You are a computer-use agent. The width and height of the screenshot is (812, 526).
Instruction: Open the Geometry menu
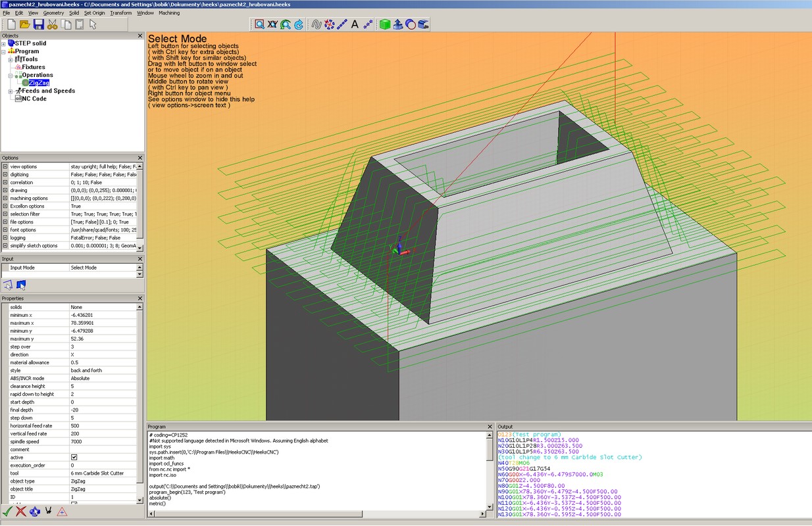54,12
